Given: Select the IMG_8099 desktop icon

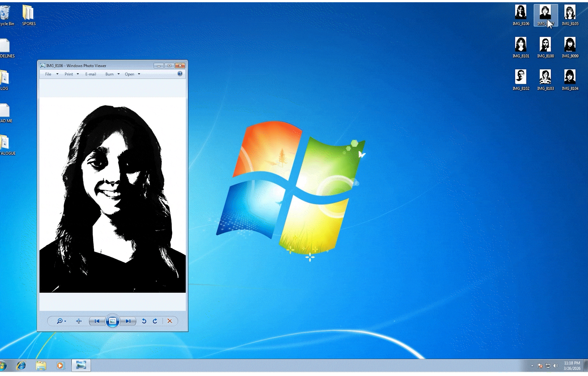Looking at the screenshot, I should [x=570, y=48].
